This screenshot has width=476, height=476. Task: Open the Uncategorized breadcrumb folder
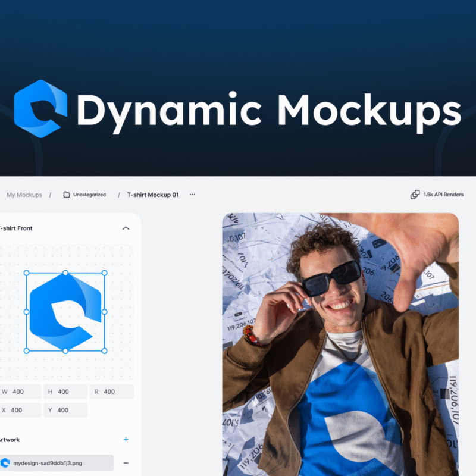pos(89,195)
